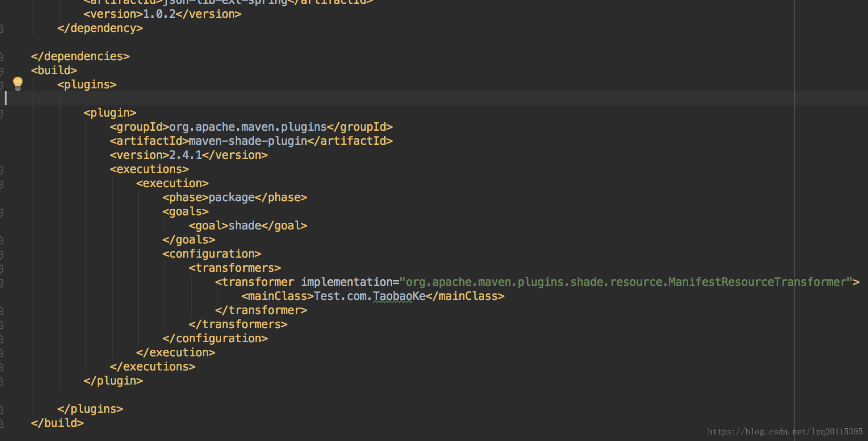
Task: Collapse the fold marker beside <execution>
Action: tap(1, 184)
